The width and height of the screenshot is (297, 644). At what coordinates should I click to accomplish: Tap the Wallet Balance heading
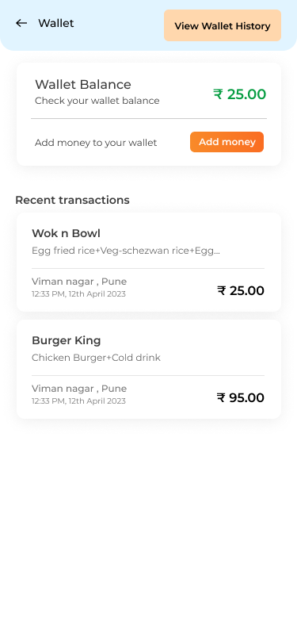(83, 84)
